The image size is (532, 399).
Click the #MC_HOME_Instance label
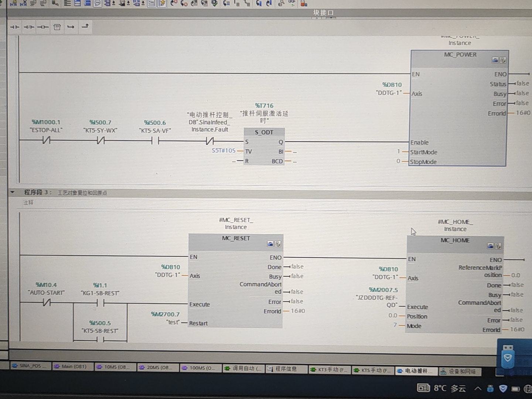455,225
